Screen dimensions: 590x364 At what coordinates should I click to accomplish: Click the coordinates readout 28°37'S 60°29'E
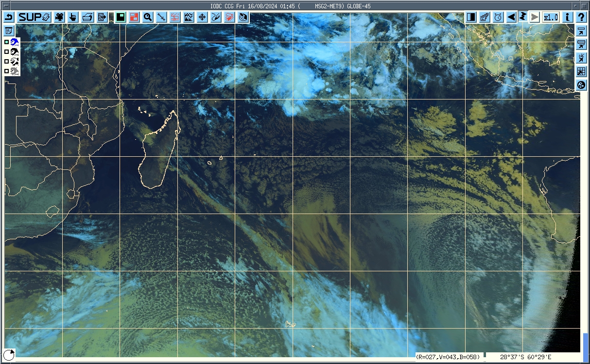(x=525, y=357)
